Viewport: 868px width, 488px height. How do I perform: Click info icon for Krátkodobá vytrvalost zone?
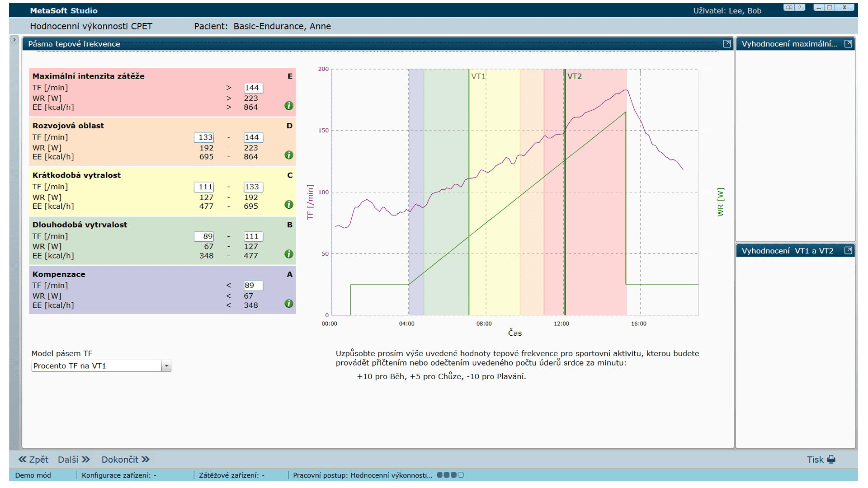pos(289,205)
